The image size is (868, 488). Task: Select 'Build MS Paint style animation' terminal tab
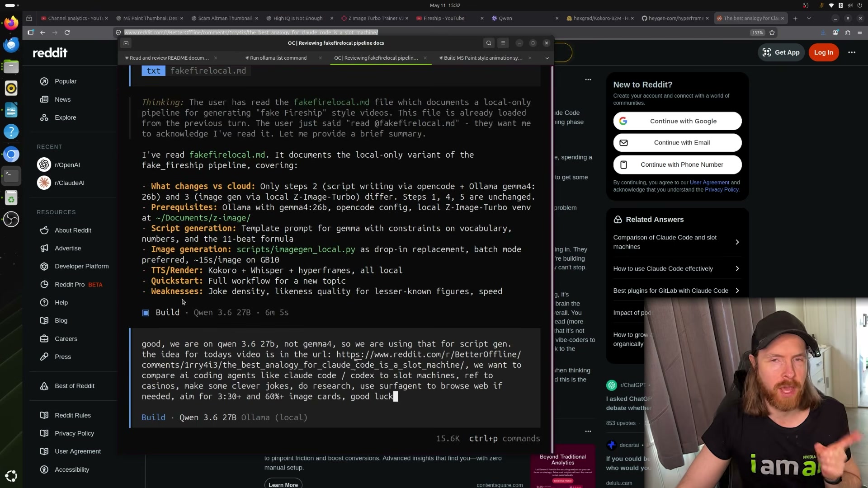pyautogui.click(x=483, y=58)
